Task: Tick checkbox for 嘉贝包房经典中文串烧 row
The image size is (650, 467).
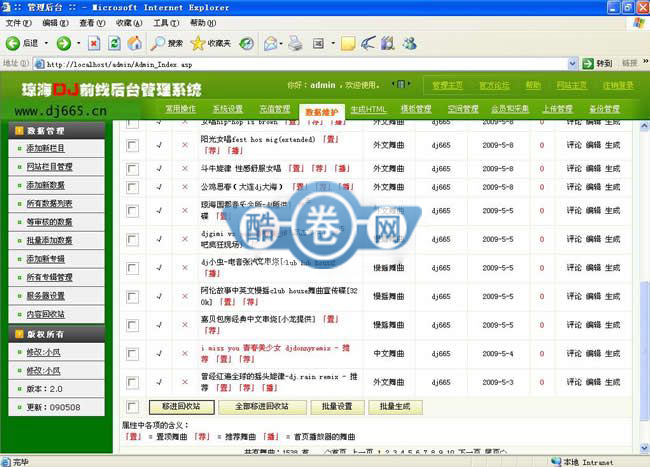Action: click(x=132, y=325)
